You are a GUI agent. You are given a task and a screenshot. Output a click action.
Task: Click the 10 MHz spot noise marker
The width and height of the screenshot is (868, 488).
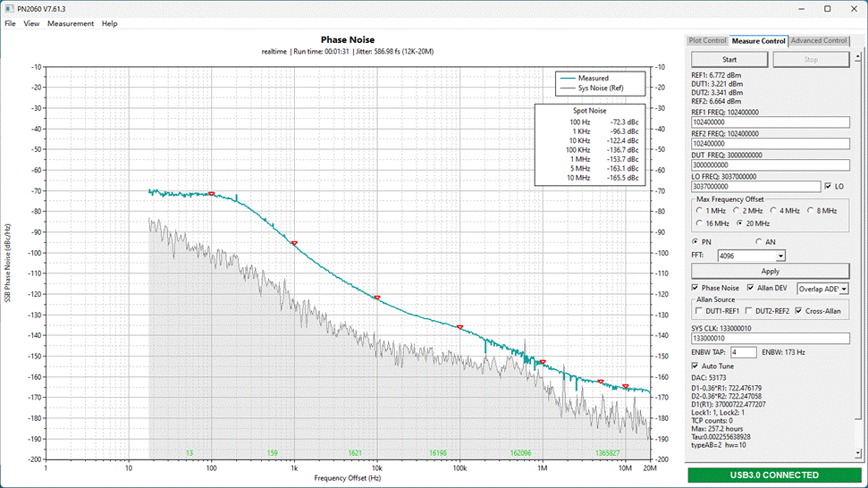[x=626, y=387]
